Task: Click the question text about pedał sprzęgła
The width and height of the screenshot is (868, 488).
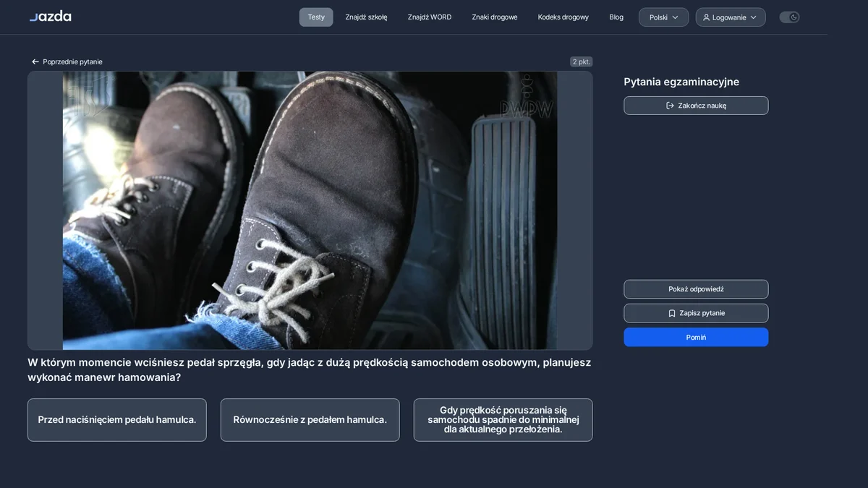Action: 310,370
